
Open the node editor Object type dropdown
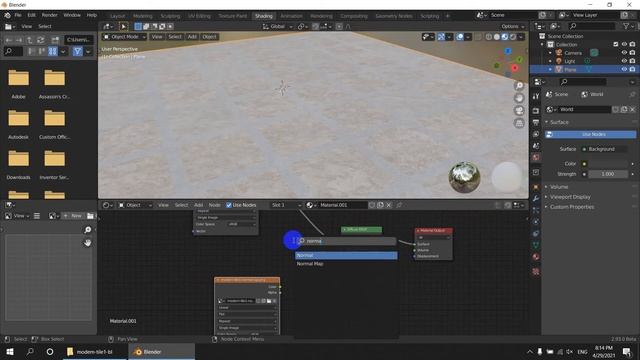135,205
